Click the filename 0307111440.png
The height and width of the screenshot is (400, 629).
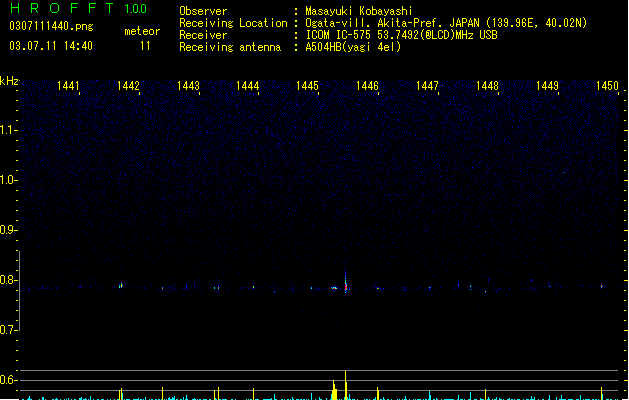tap(51, 26)
